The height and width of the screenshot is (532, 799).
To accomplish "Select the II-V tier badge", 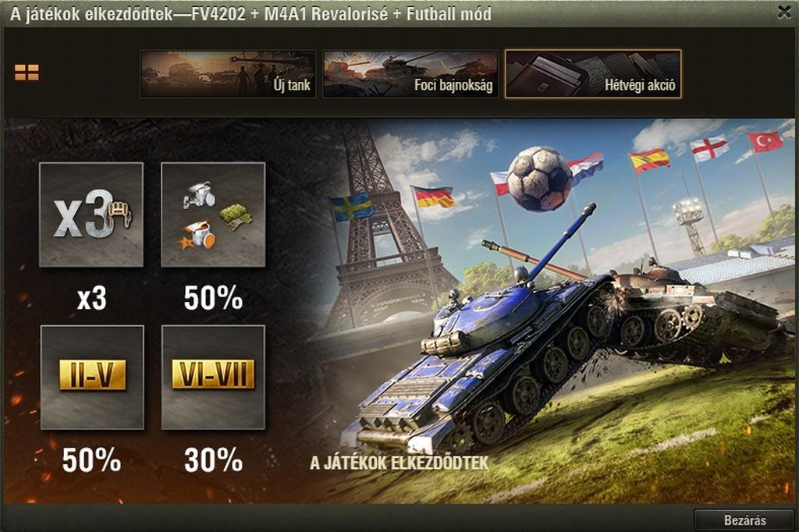I will pyautogui.click(x=92, y=375).
